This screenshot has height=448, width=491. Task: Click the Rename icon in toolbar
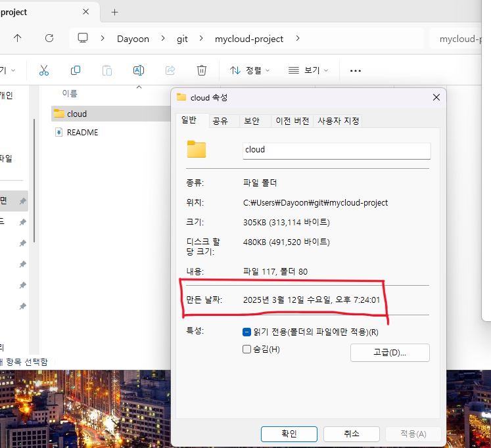139,70
